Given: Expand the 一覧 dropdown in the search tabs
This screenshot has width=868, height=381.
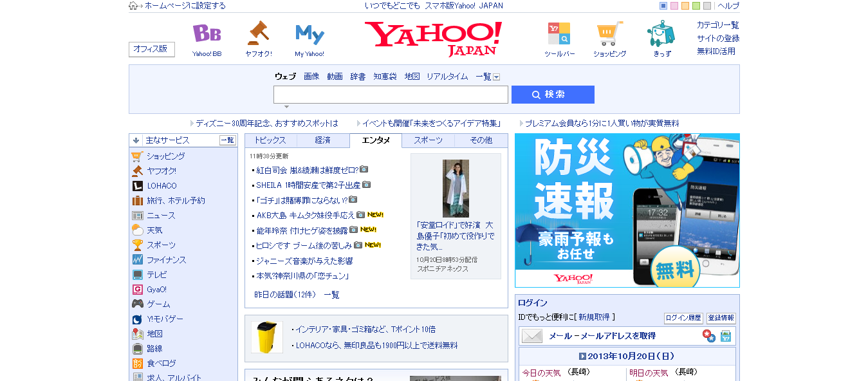Looking at the screenshot, I should [x=497, y=77].
